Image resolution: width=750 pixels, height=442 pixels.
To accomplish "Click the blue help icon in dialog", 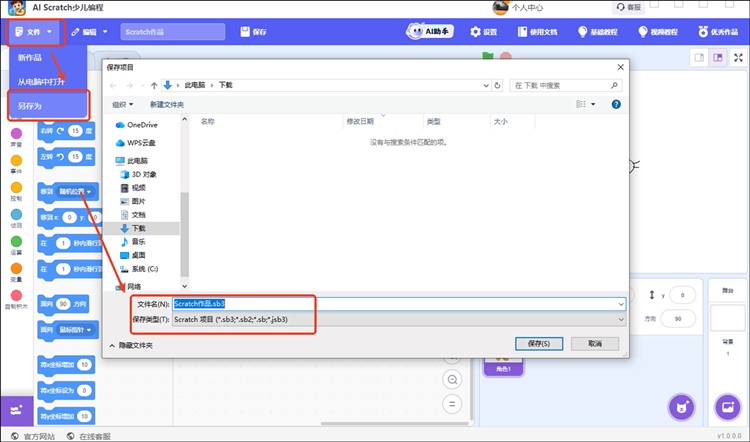I will pyautogui.click(x=616, y=104).
